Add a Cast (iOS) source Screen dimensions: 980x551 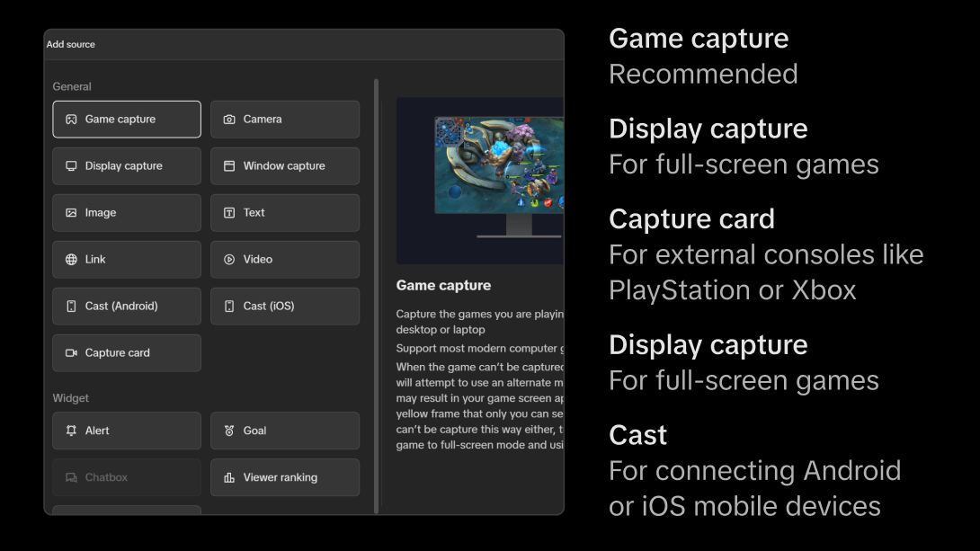285,307
